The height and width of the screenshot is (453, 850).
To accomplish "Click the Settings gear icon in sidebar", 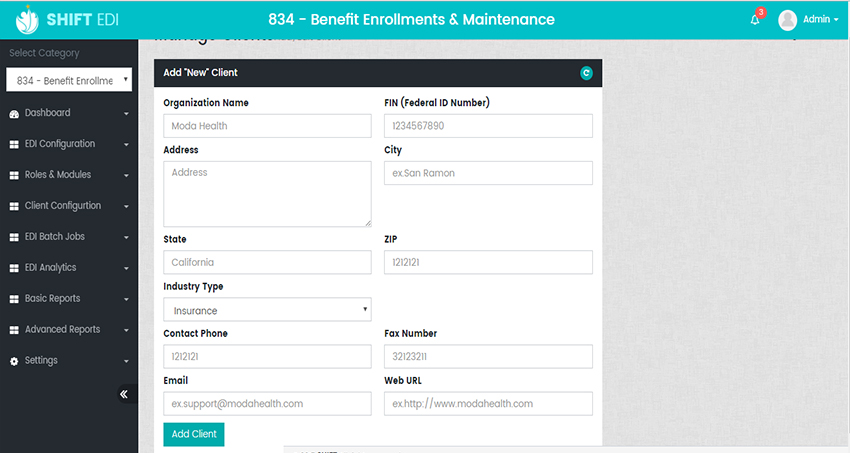I will pos(14,361).
